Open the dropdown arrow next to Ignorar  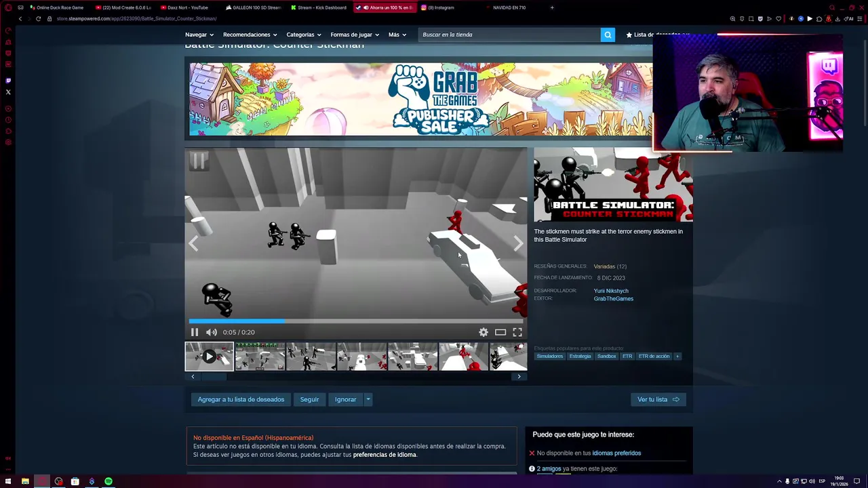[368, 399]
